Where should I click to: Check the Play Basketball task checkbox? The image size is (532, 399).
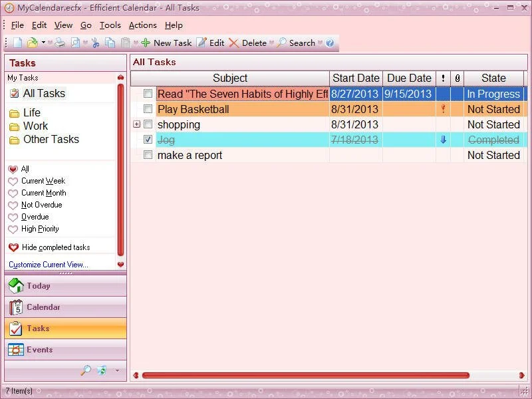[x=148, y=109]
